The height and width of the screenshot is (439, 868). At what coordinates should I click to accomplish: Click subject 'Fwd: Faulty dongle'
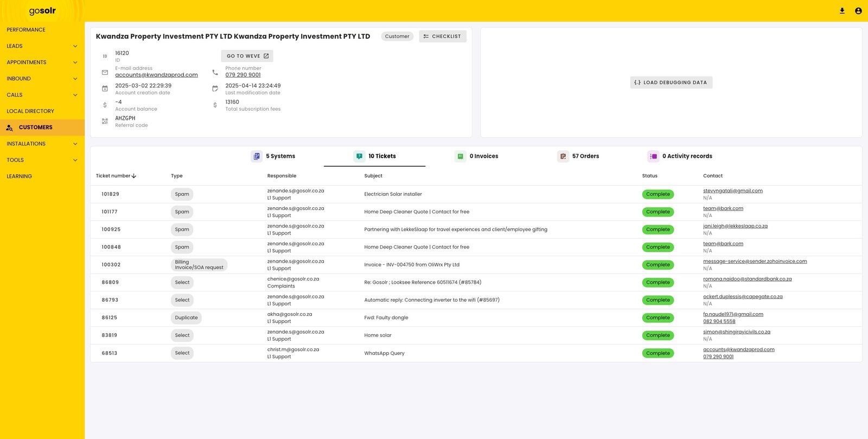point(386,318)
